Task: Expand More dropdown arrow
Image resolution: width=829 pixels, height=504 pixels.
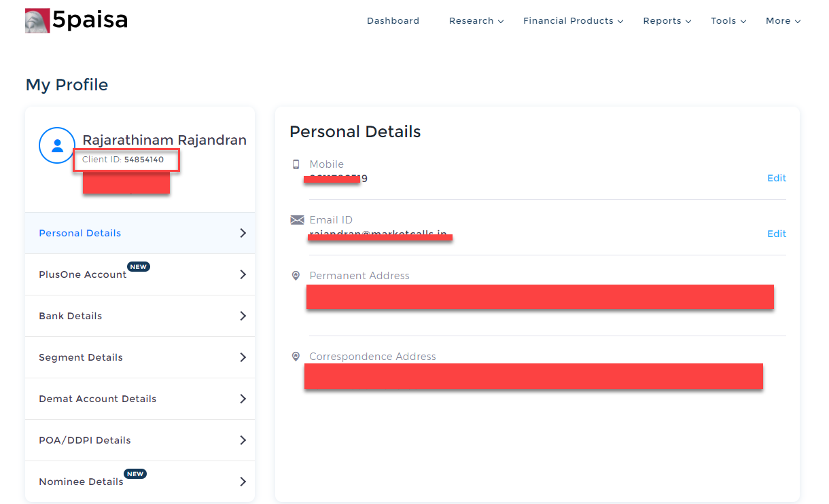Action: [797, 22]
